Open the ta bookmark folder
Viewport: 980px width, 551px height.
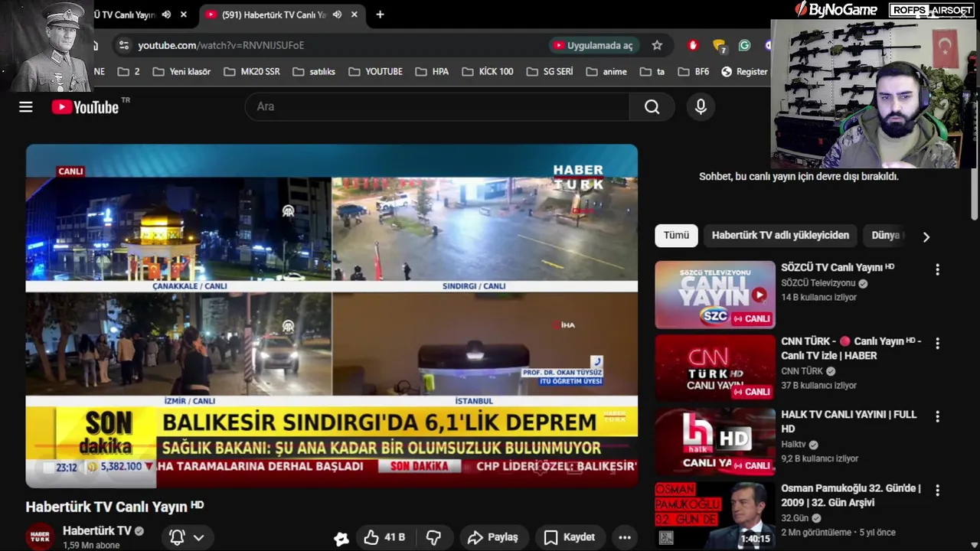652,71
